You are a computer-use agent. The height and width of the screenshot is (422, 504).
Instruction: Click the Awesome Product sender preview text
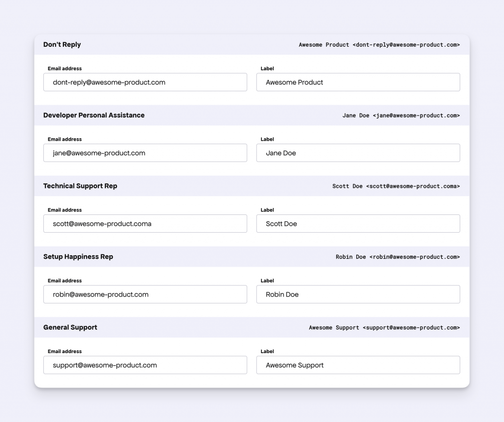(x=379, y=44)
